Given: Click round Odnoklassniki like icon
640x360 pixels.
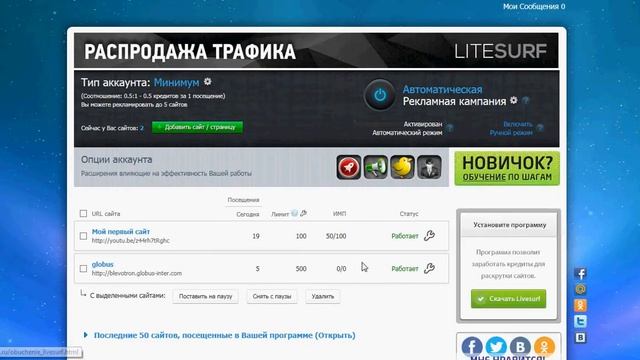Looking at the screenshot, I should click(x=544, y=347).
